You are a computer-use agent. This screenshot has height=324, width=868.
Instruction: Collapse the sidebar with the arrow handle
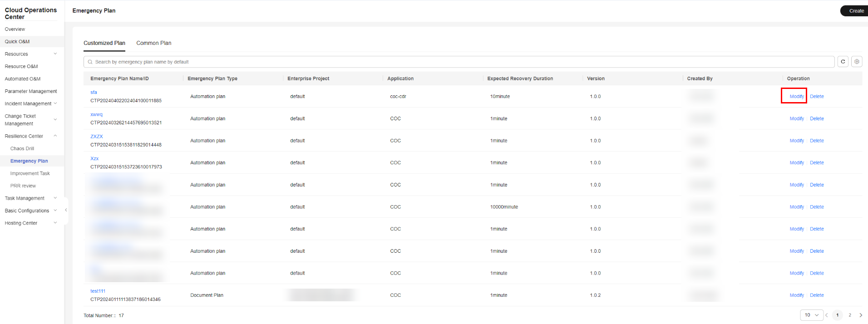[66, 210]
